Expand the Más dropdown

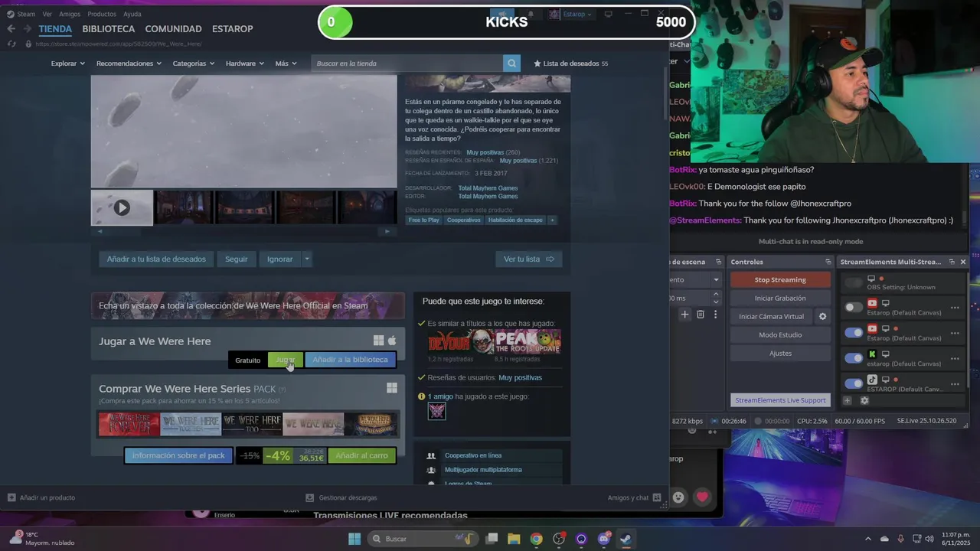click(286, 64)
